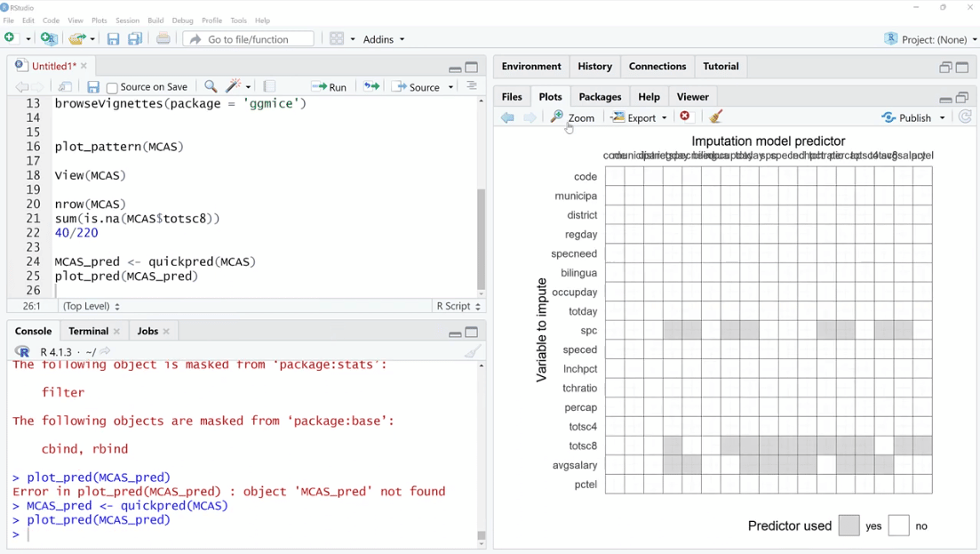Go forward to the next plot
Screen dimensions: 980x554
coord(530,117)
